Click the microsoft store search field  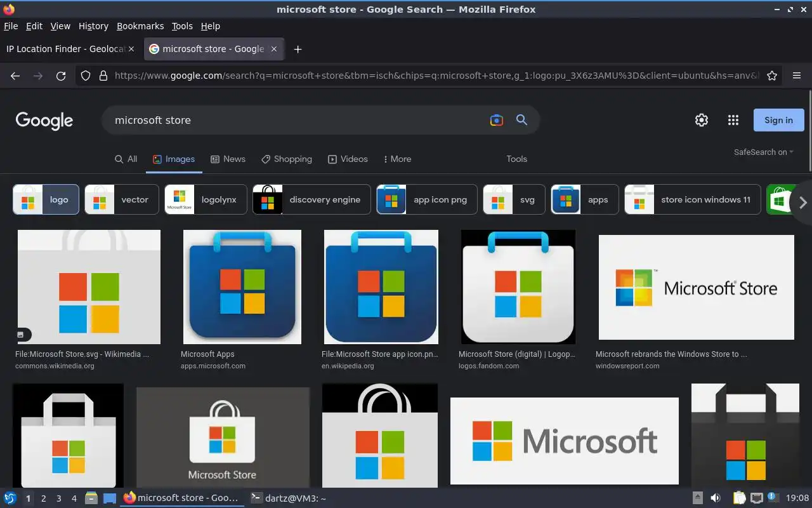pyautogui.click(x=295, y=120)
